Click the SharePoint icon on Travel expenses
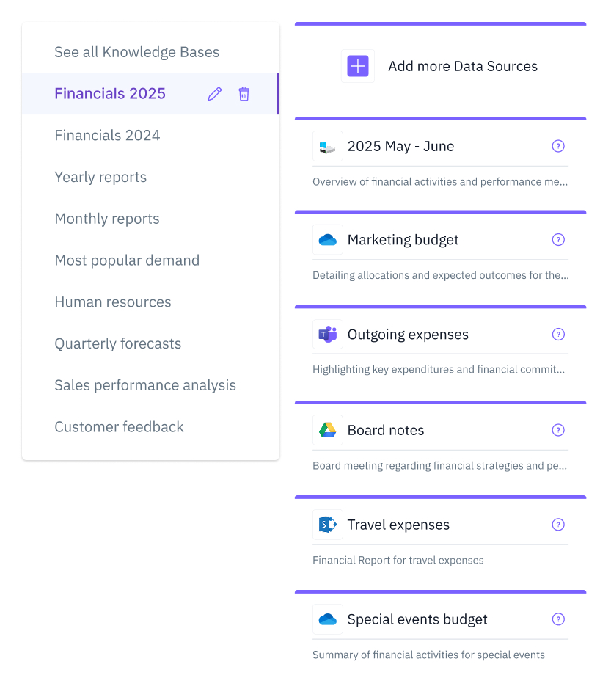Image resolution: width=611 pixels, height=700 pixels. click(327, 525)
